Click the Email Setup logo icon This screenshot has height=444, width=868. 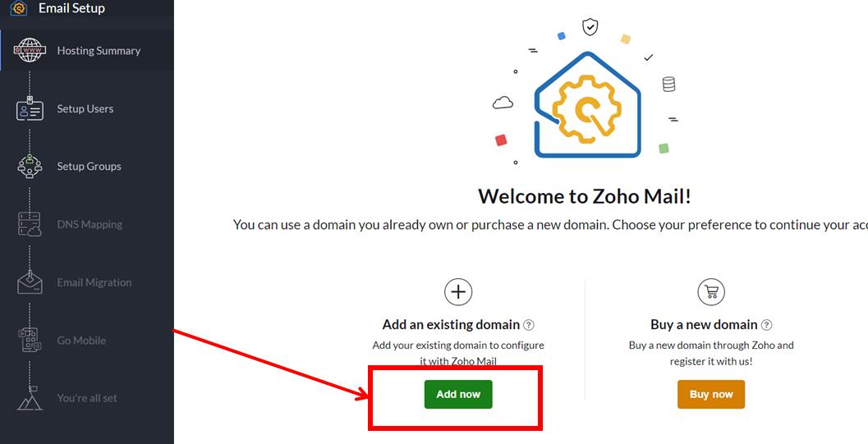[x=21, y=9]
